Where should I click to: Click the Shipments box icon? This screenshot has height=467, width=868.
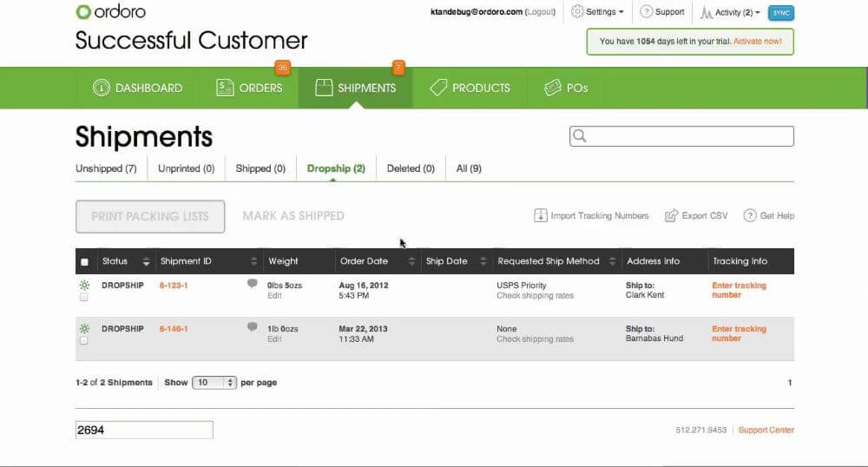point(323,88)
